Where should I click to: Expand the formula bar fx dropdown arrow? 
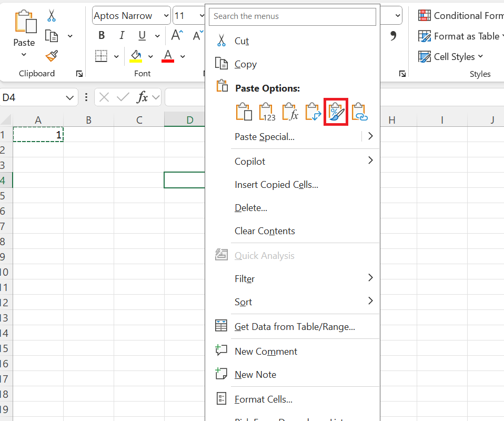[156, 97]
